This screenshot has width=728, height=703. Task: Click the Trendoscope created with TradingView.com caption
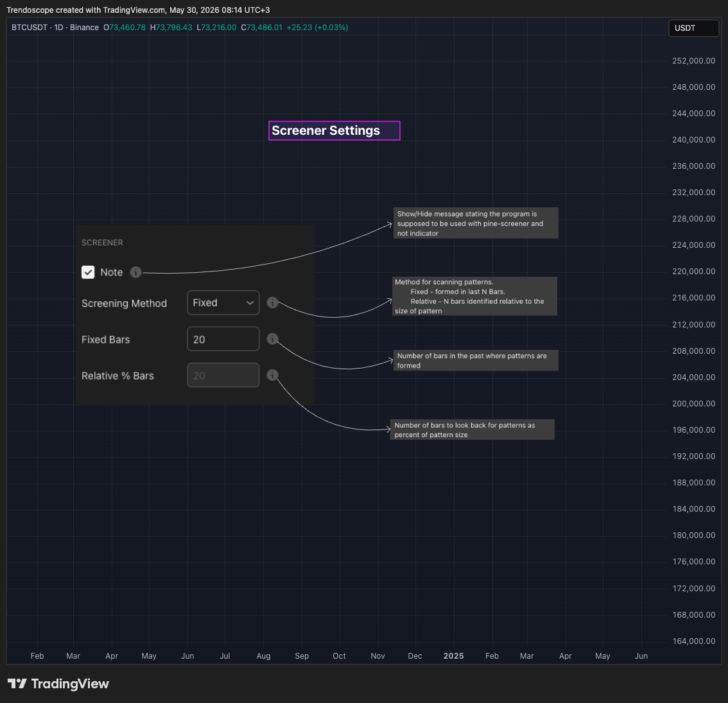(x=138, y=10)
